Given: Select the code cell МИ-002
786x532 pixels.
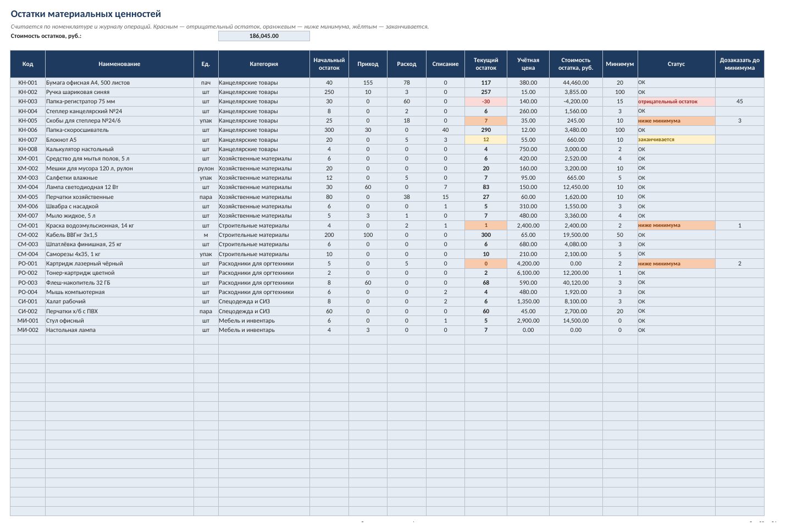Looking at the screenshot, I should 28,330.
